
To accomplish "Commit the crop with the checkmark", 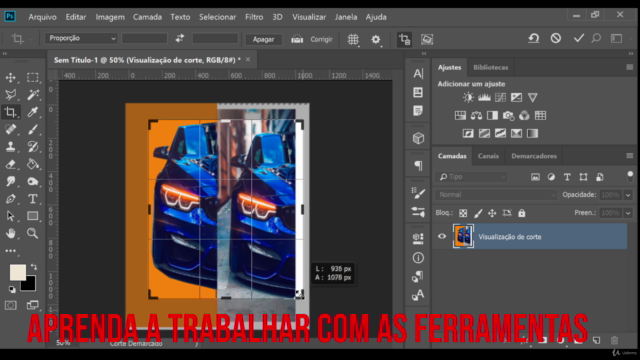I will (x=578, y=38).
